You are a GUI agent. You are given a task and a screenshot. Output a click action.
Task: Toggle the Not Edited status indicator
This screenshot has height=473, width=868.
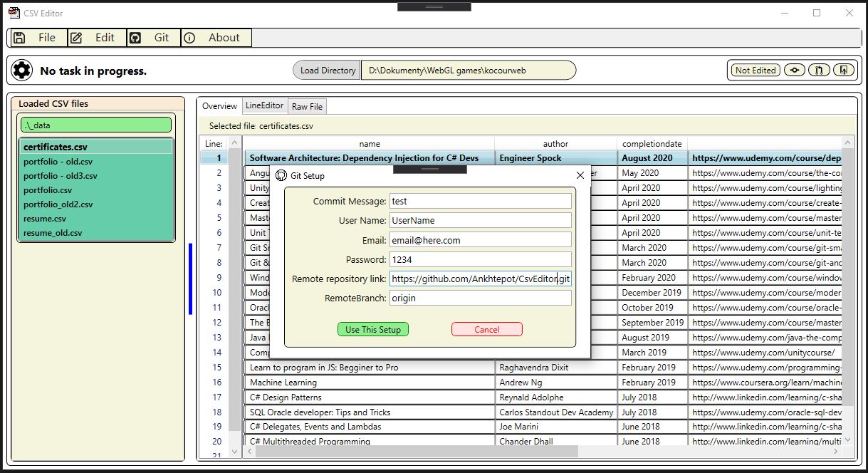(755, 70)
